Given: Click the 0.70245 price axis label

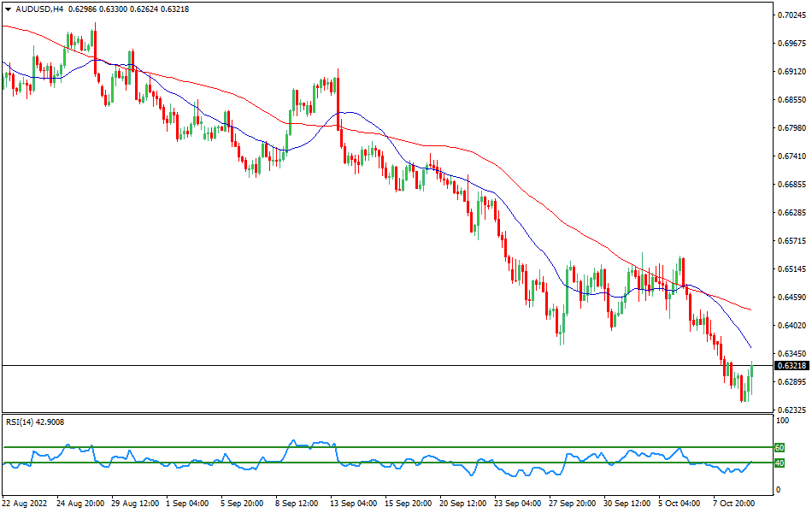Looking at the screenshot, I should (x=791, y=15).
